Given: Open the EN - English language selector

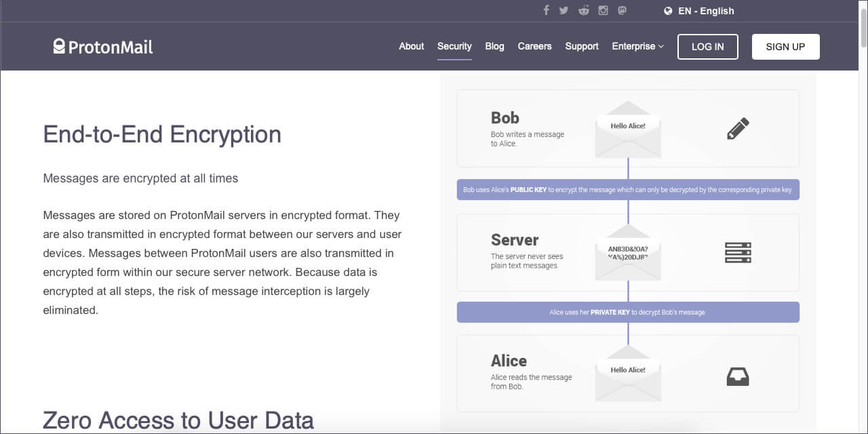Looking at the screenshot, I should tap(698, 11).
